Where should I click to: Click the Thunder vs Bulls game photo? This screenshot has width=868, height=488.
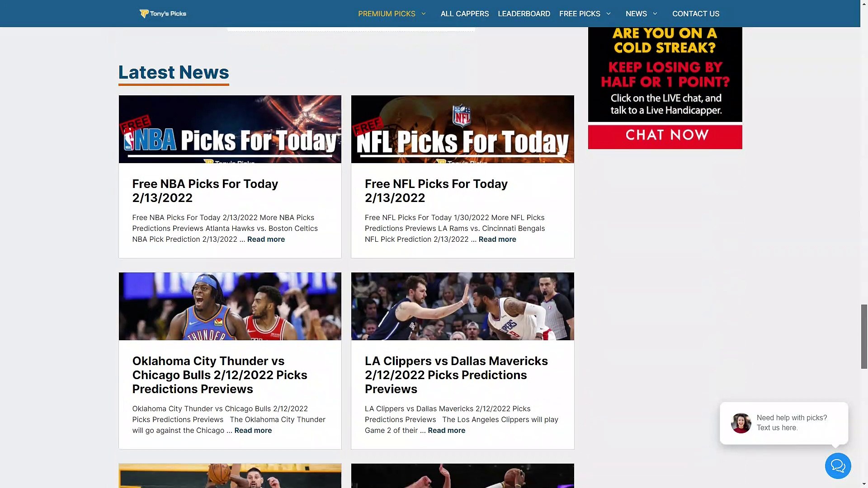230,306
